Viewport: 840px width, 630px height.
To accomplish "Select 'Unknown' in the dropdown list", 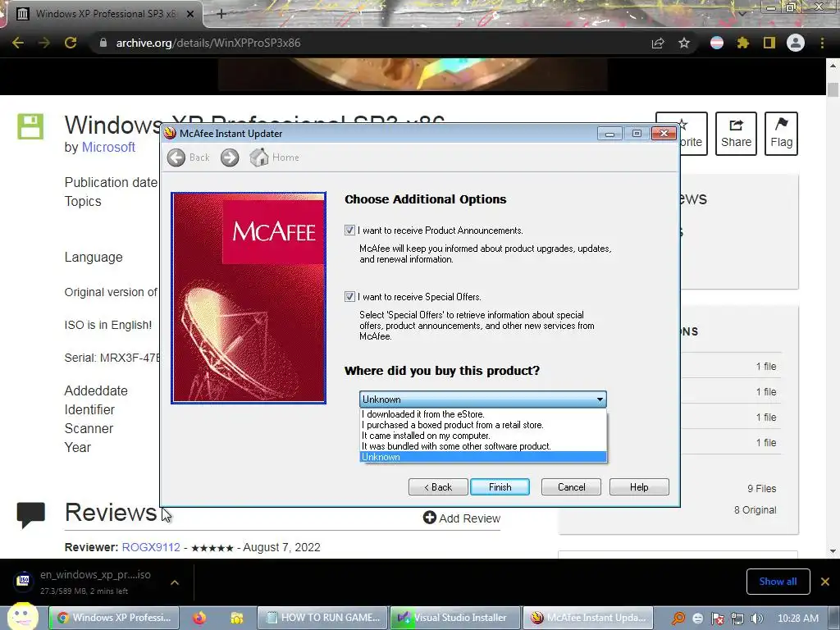I will click(x=482, y=457).
